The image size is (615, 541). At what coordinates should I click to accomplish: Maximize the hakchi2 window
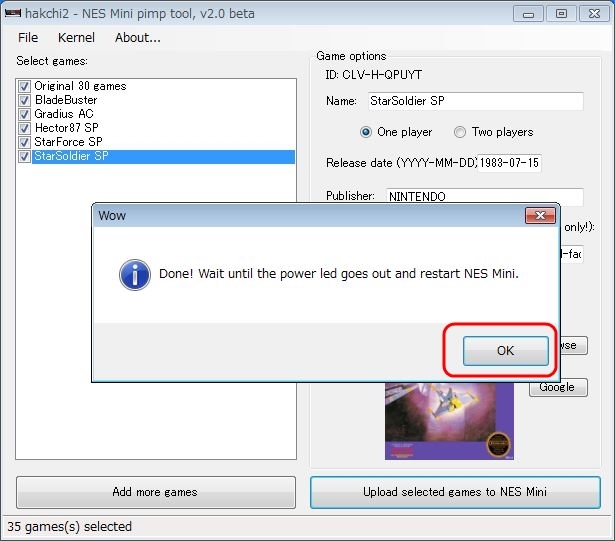point(561,14)
